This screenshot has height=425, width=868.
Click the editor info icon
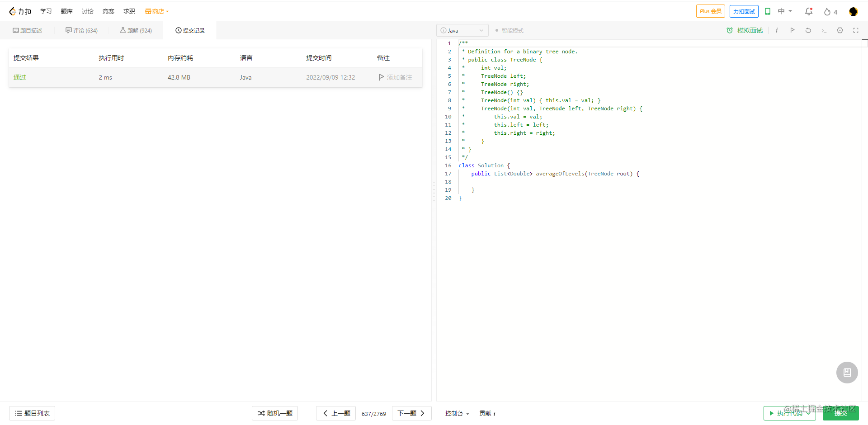pos(777,30)
